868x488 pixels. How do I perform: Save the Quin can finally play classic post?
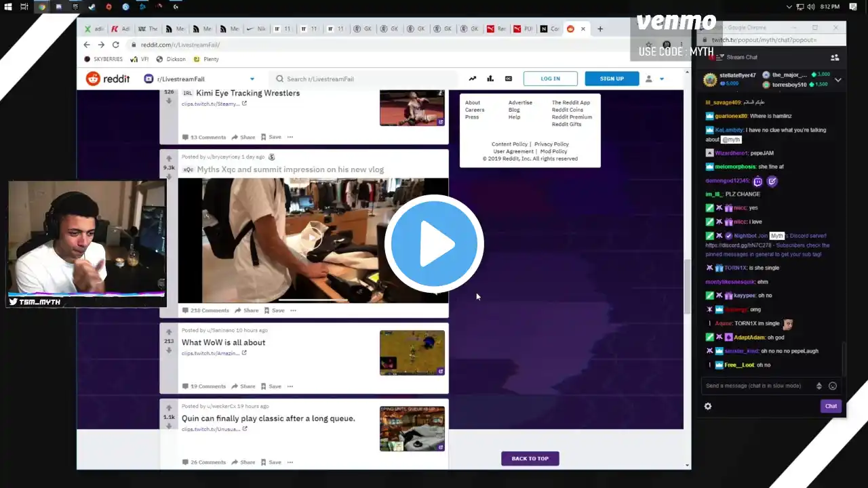tap(271, 462)
